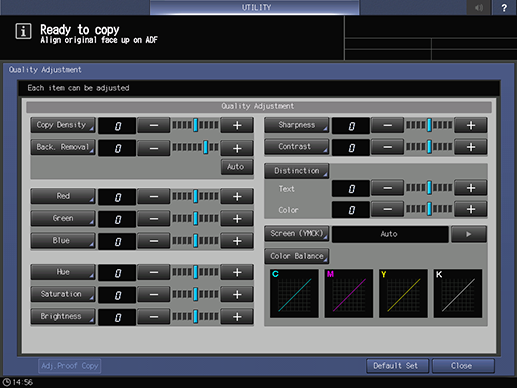Expand the Distinction option
Image resolution: width=517 pixels, height=388 pixels.
click(x=297, y=171)
